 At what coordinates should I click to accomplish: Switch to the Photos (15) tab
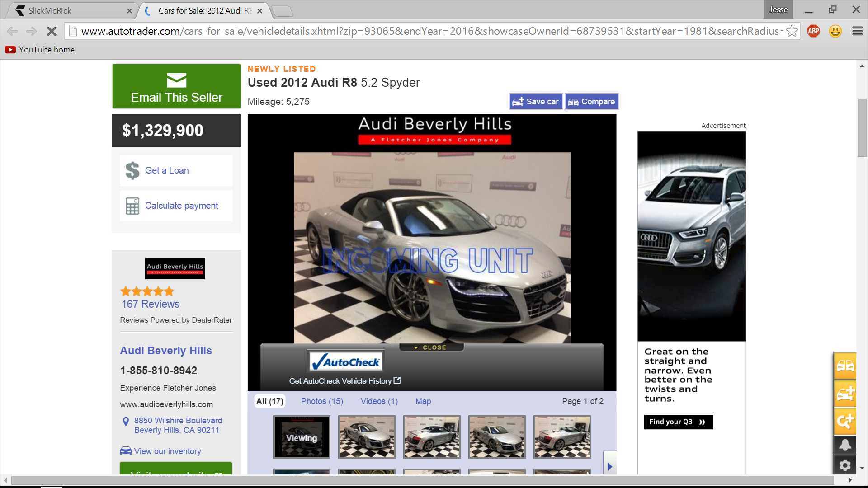pos(322,401)
